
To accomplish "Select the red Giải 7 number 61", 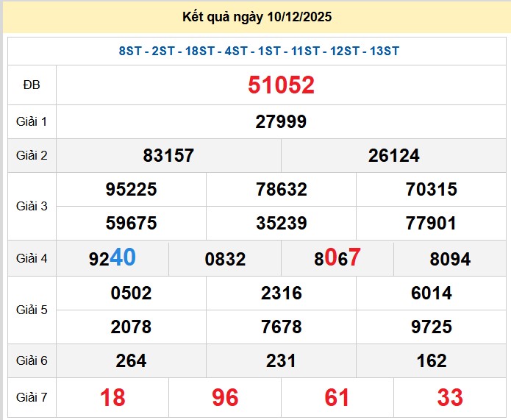I will [x=337, y=398].
